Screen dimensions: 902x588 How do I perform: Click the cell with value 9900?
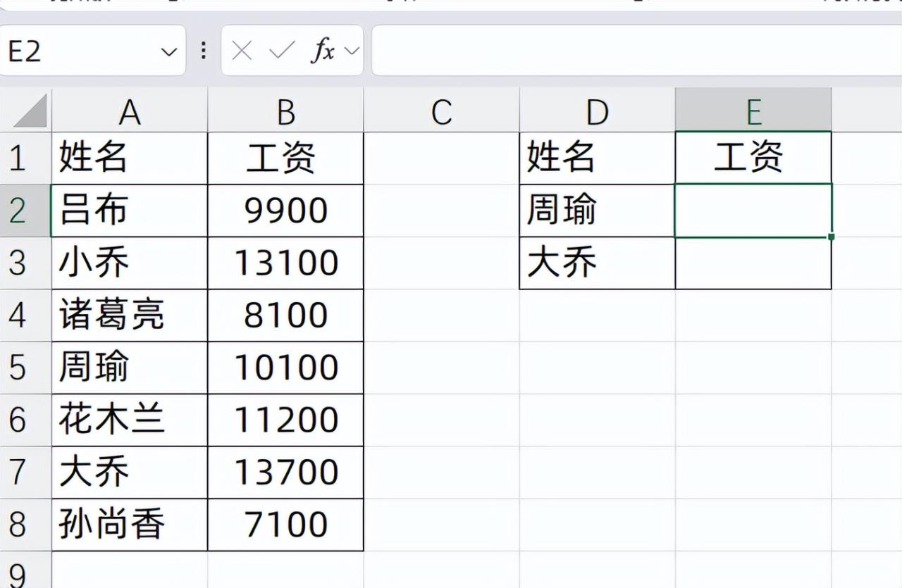(285, 211)
